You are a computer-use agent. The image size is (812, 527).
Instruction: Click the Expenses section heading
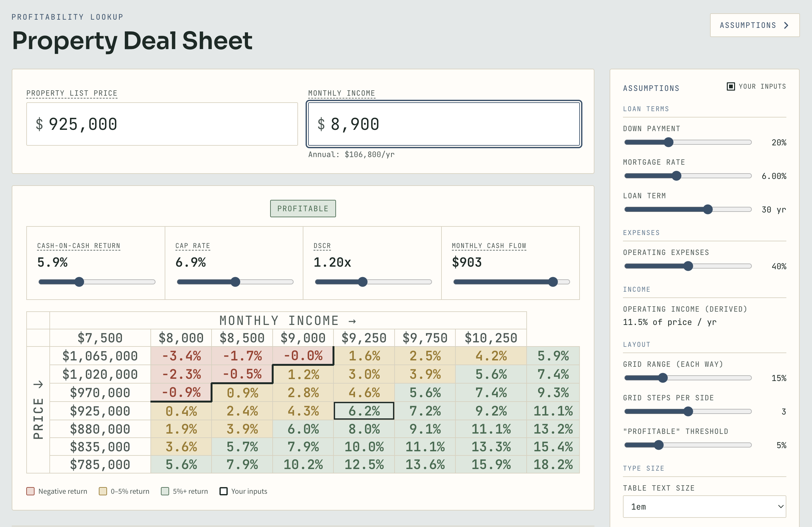tap(641, 233)
